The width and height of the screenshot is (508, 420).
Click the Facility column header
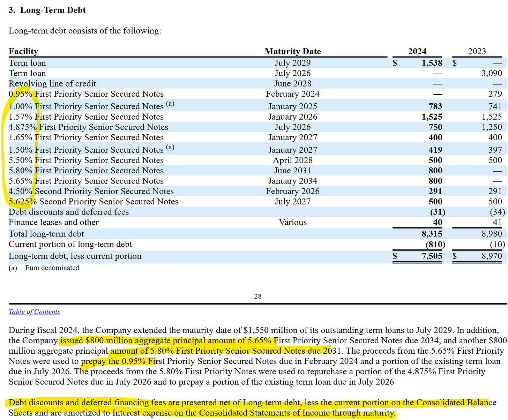coord(23,51)
